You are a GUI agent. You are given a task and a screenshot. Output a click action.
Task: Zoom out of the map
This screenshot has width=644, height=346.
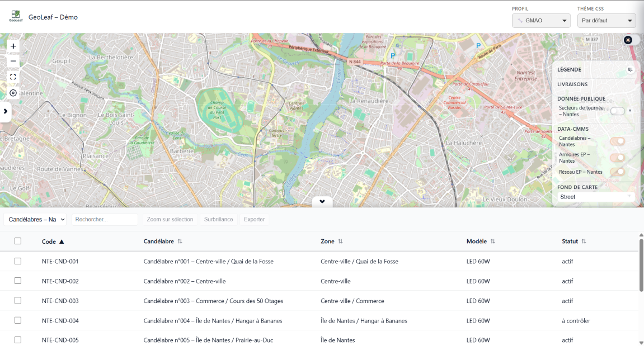[13, 61]
